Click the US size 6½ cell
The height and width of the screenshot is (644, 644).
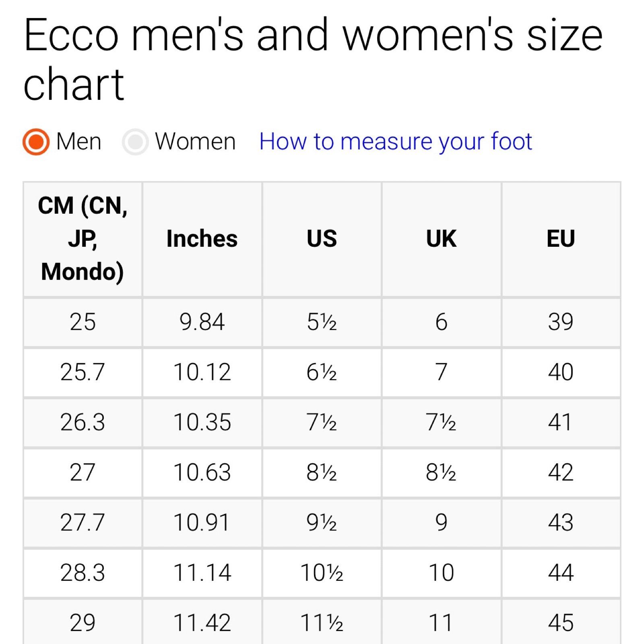[x=322, y=372]
